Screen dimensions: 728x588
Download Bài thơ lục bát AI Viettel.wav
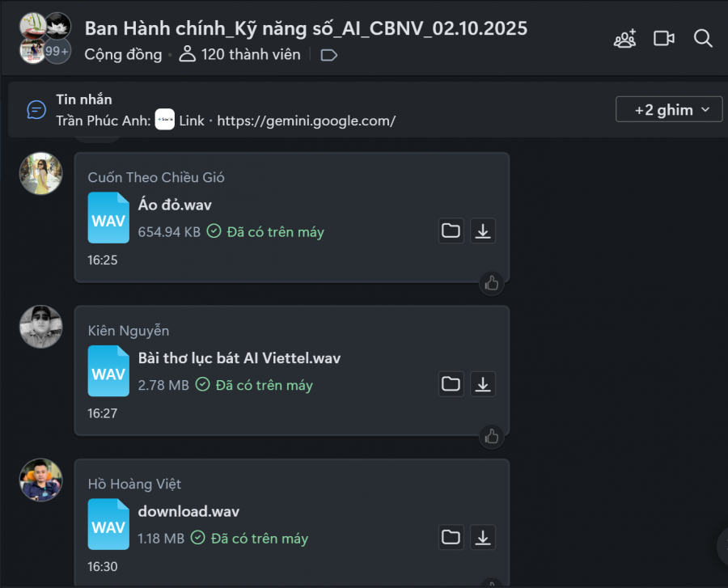point(483,384)
